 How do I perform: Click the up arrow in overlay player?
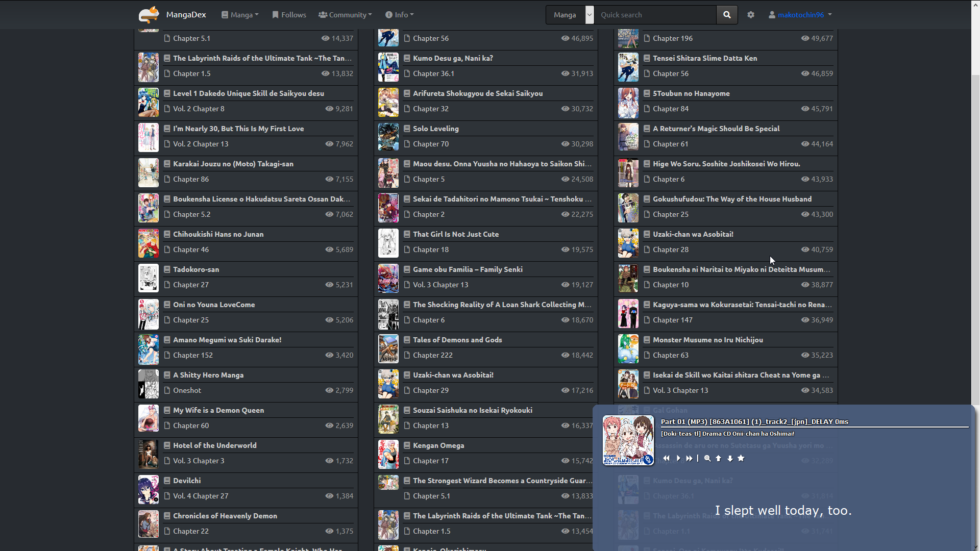[719, 458]
